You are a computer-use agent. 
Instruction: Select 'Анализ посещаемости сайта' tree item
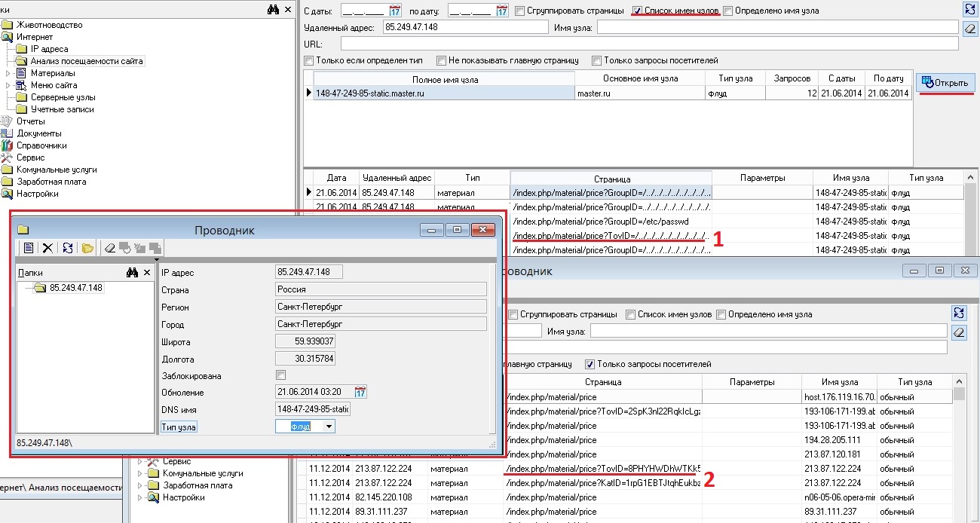[87, 61]
